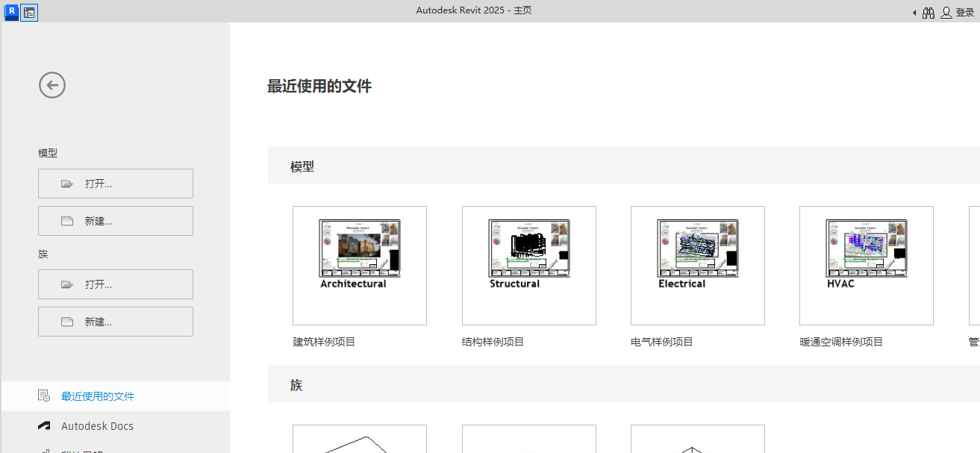This screenshot has width=980, height=453.
Task: Expand the small title bar arrow before binoculars
Action: (x=914, y=13)
